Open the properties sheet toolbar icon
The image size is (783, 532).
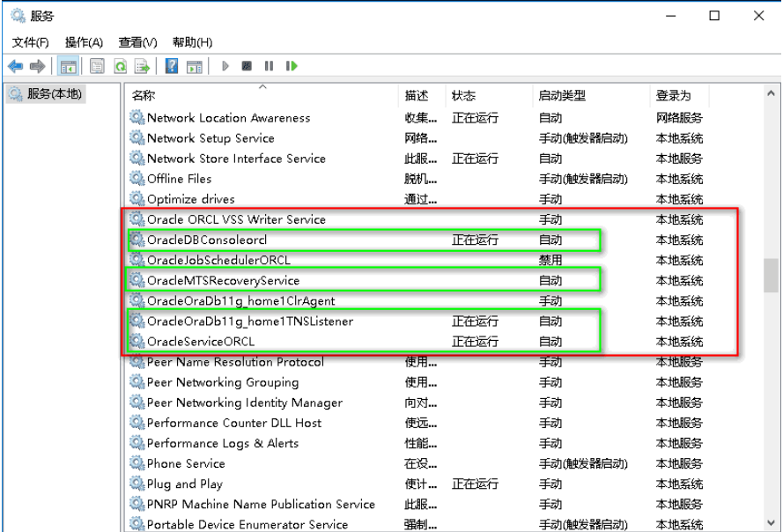coord(97,66)
